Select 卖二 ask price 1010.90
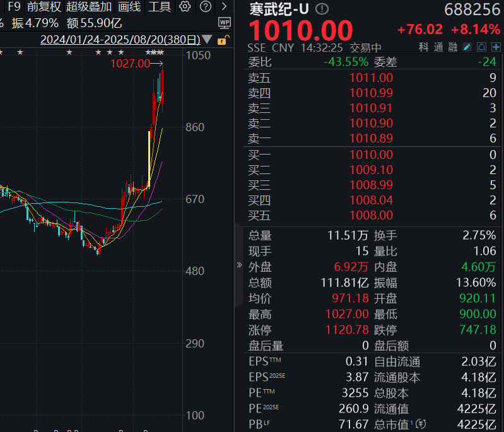This screenshot has width=504, height=432. (x=372, y=123)
